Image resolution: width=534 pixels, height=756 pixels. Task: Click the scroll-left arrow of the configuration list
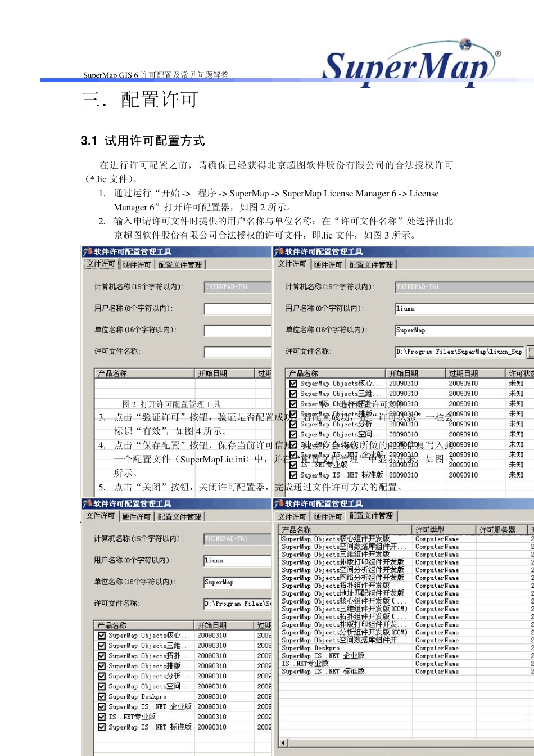[x=283, y=743]
